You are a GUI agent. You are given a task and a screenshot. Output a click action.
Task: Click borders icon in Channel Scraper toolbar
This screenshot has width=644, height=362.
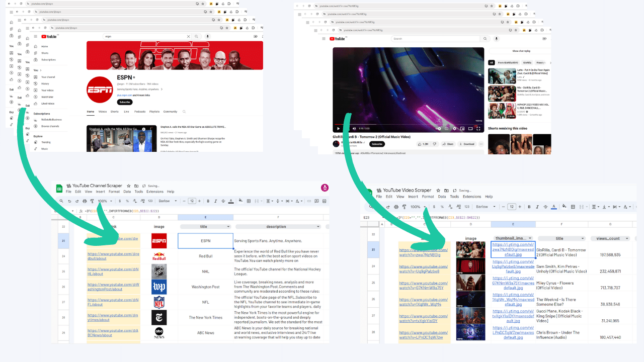[x=249, y=201]
